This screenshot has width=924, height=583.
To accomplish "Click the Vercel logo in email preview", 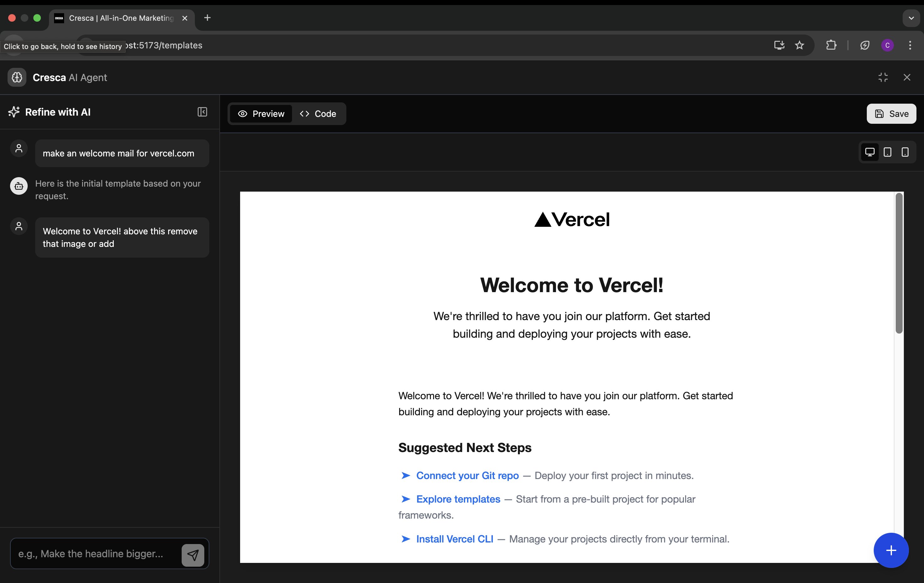I will (x=572, y=220).
